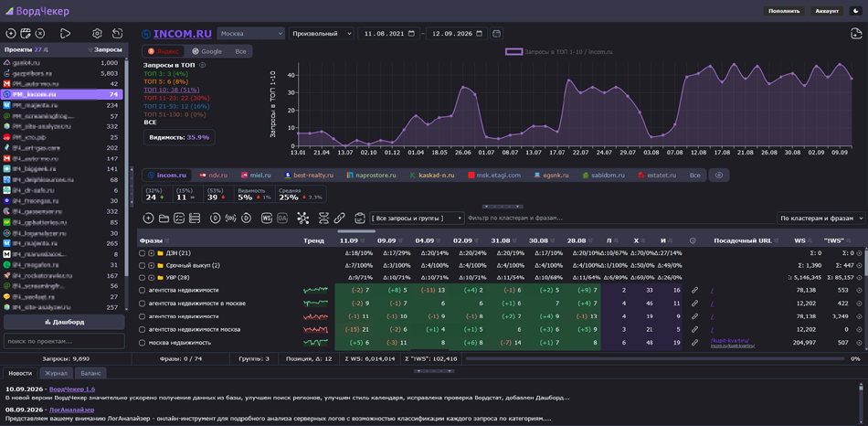Select ndv.ru competitor tab
This screenshot has height=426, width=868.
point(214,175)
